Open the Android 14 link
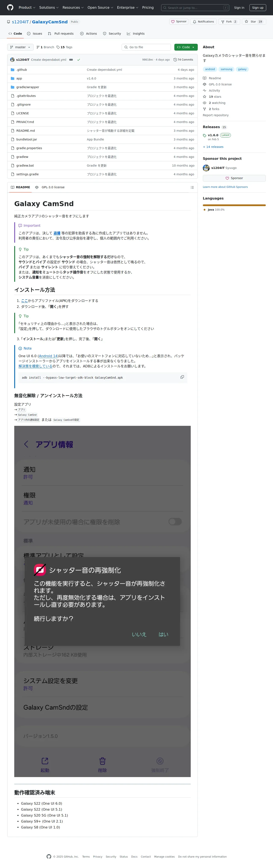This screenshot has height=868, width=273. click(48, 356)
